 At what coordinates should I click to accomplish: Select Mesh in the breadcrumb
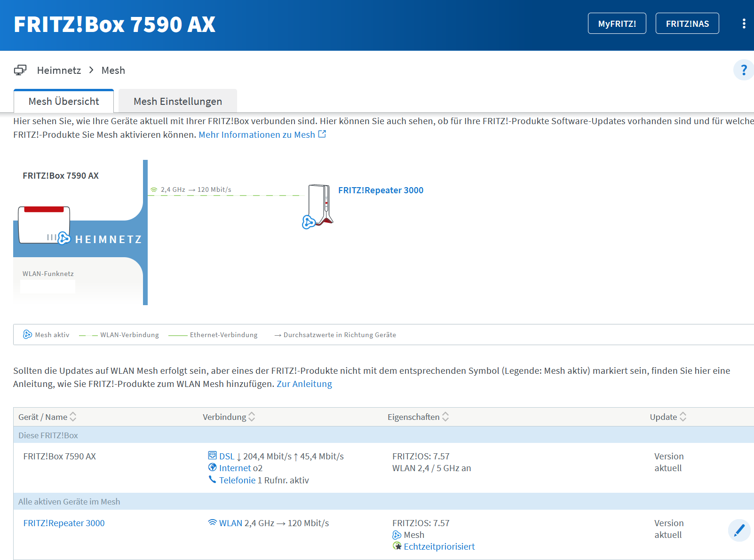(113, 70)
